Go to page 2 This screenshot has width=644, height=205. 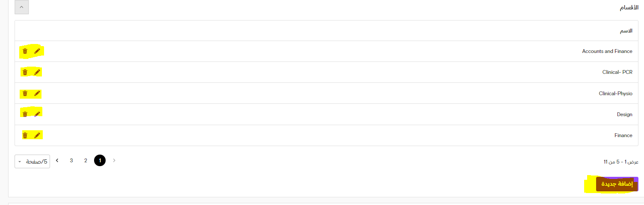point(86,161)
